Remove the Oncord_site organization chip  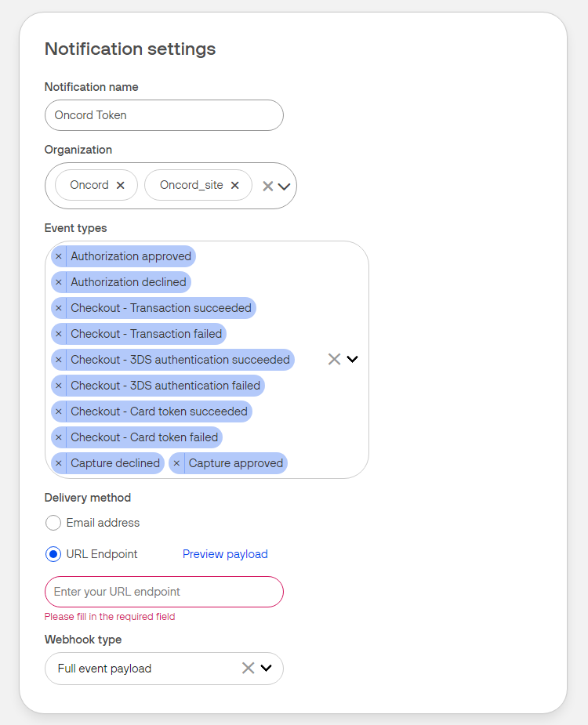point(234,186)
